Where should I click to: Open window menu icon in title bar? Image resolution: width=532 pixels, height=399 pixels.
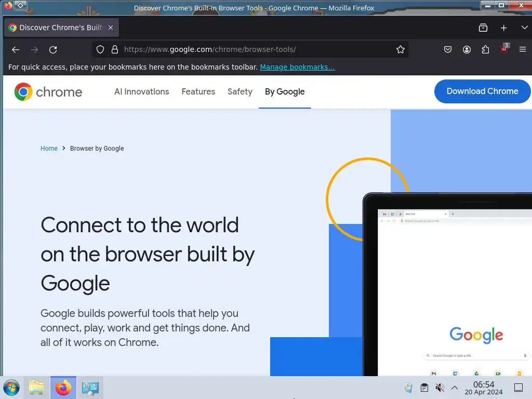(8, 5)
